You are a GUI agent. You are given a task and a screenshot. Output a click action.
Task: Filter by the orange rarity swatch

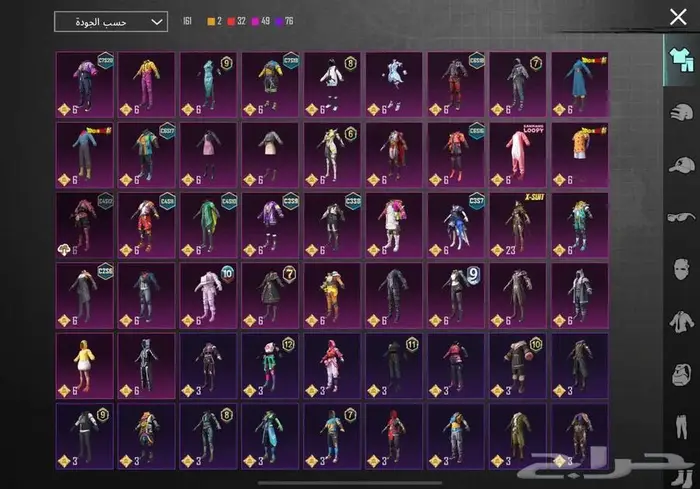(x=212, y=21)
